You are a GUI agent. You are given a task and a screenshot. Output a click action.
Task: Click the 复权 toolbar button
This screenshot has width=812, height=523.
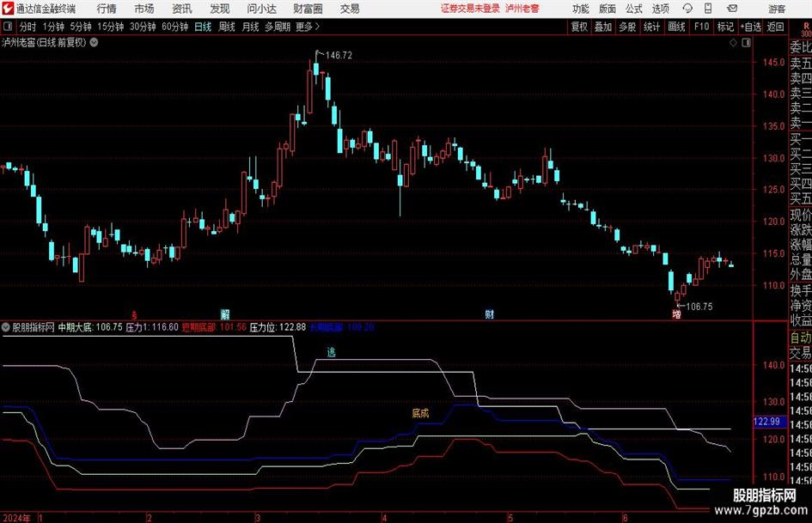tap(579, 27)
